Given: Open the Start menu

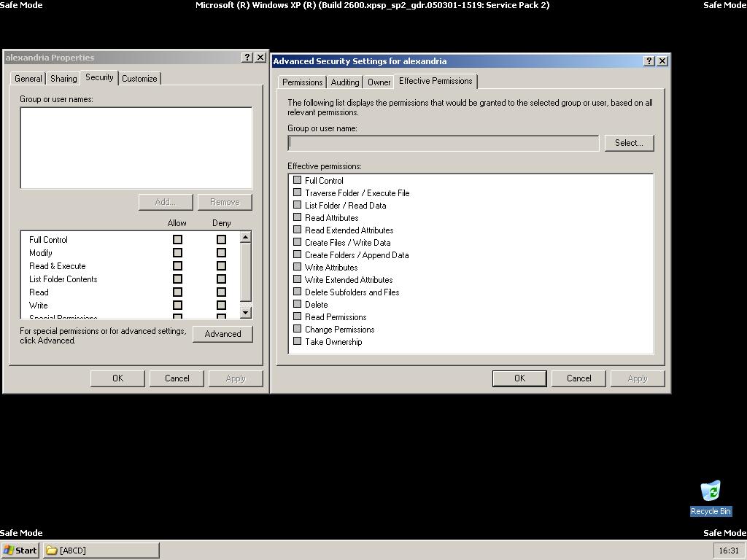Looking at the screenshot, I should pyautogui.click(x=20, y=551).
